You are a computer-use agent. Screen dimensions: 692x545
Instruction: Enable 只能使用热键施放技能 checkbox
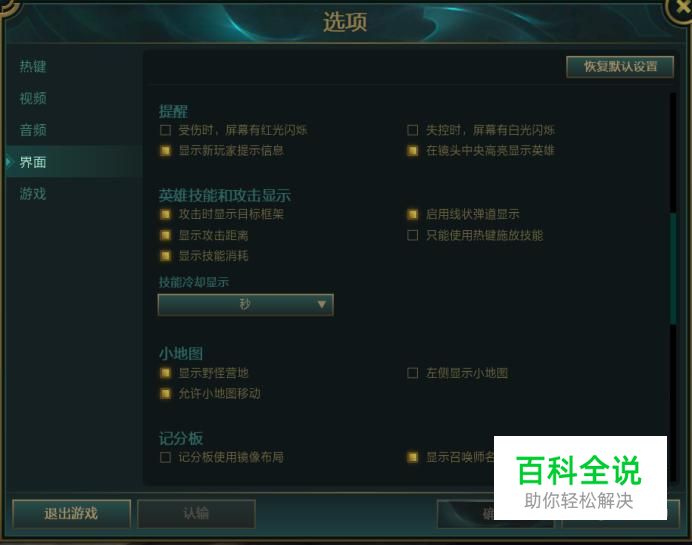click(x=413, y=235)
